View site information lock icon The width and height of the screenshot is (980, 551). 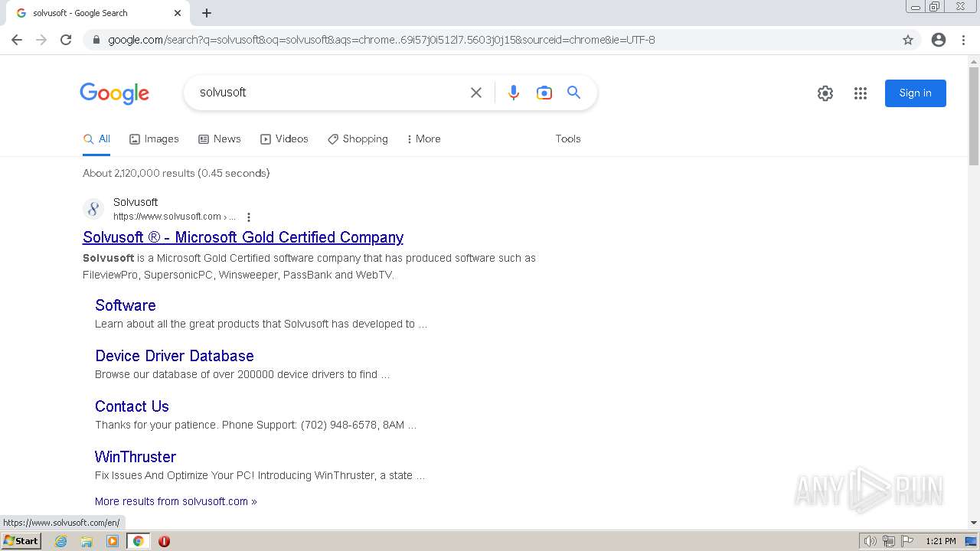point(96,40)
